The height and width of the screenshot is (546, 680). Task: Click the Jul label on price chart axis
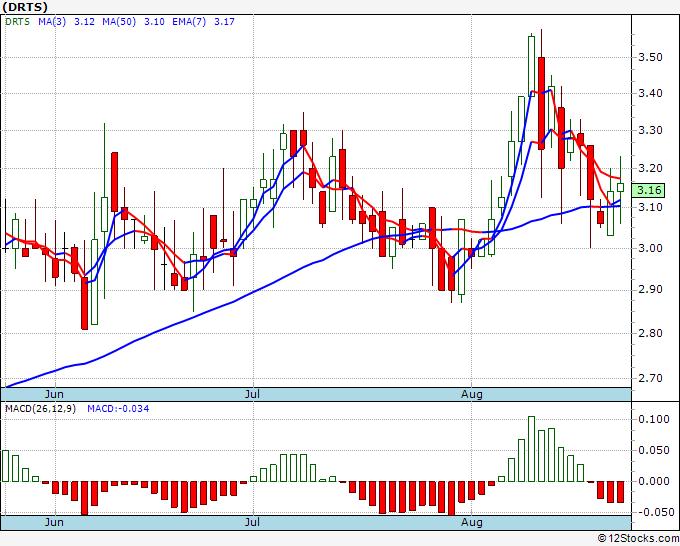click(252, 395)
